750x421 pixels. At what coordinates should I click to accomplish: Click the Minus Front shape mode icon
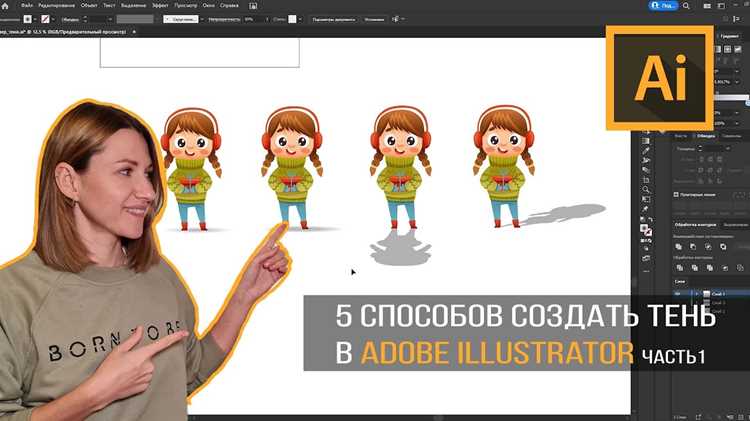click(x=693, y=247)
